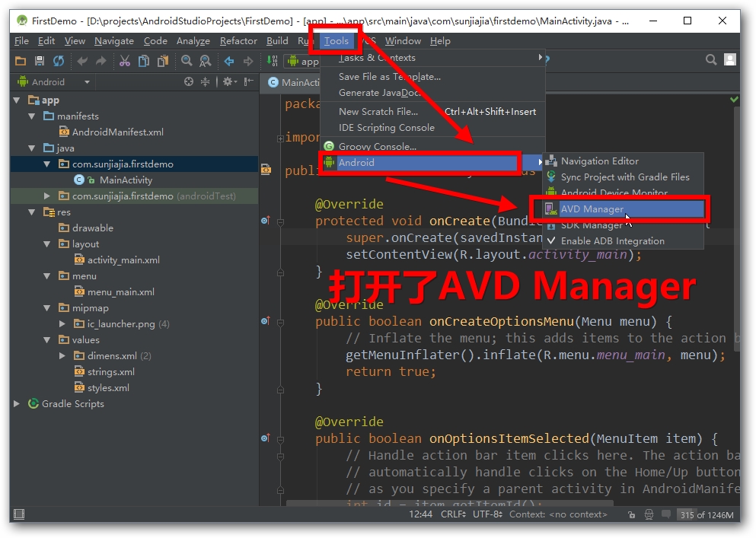756x538 pixels.
Task: Click the Make Project build icon
Action: click(x=273, y=61)
